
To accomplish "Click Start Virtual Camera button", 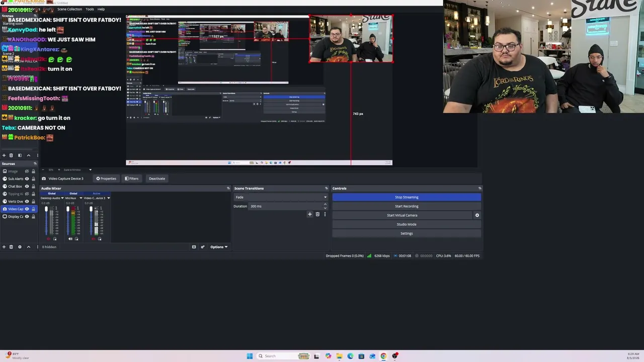I will [402, 215].
